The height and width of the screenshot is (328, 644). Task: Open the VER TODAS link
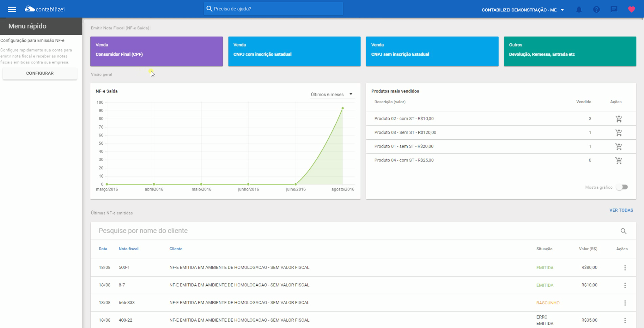(x=621, y=210)
